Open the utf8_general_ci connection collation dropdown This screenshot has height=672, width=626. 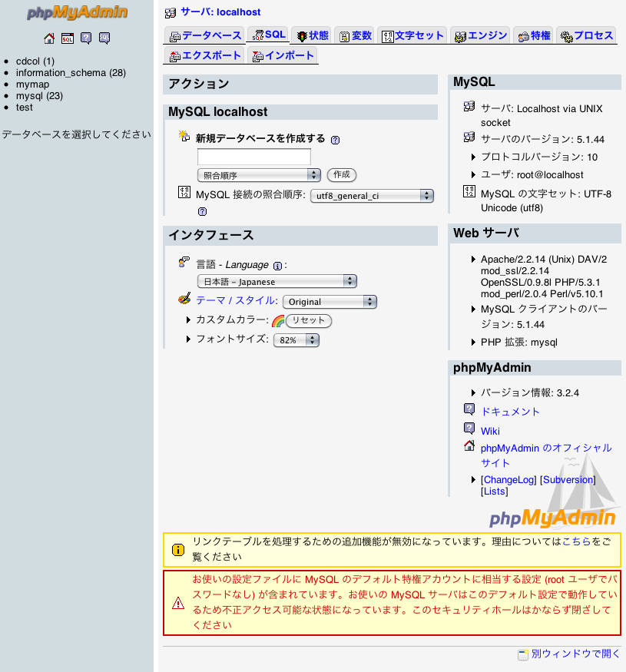click(372, 196)
